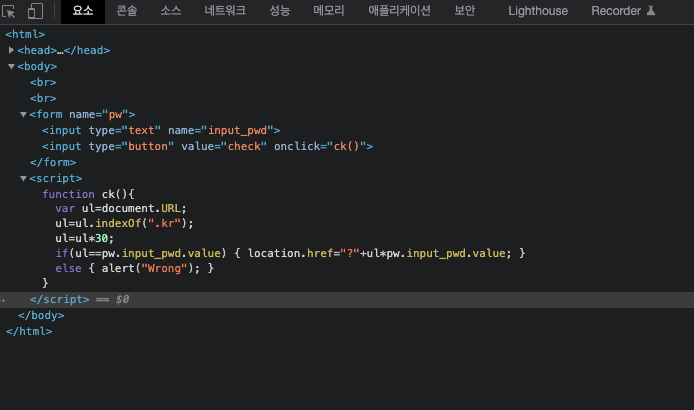Select the first br element
The width and height of the screenshot is (694, 410).
coord(43,82)
